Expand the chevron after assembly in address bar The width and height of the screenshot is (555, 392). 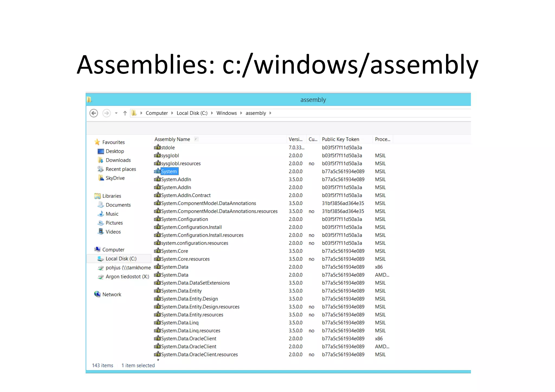(x=270, y=113)
